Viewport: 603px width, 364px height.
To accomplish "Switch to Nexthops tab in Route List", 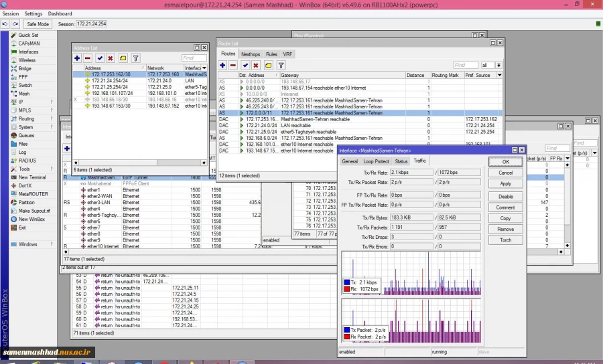I will click(x=251, y=54).
